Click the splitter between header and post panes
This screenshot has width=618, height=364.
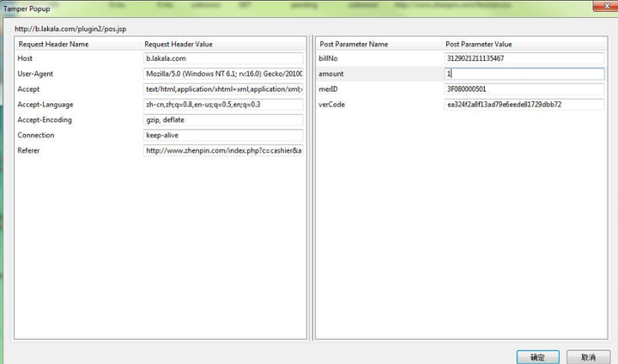[x=310, y=189]
